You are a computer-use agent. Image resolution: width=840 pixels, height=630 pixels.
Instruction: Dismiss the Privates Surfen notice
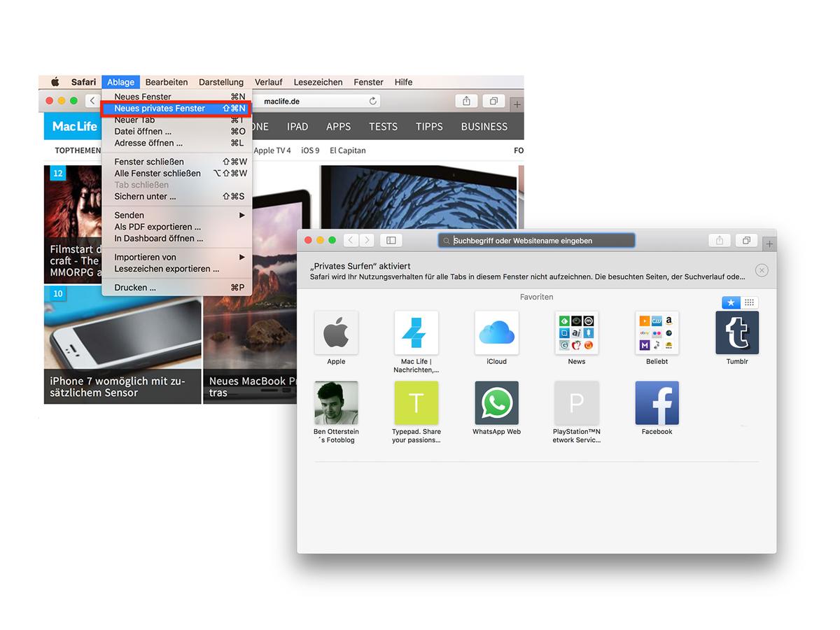coord(762,270)
